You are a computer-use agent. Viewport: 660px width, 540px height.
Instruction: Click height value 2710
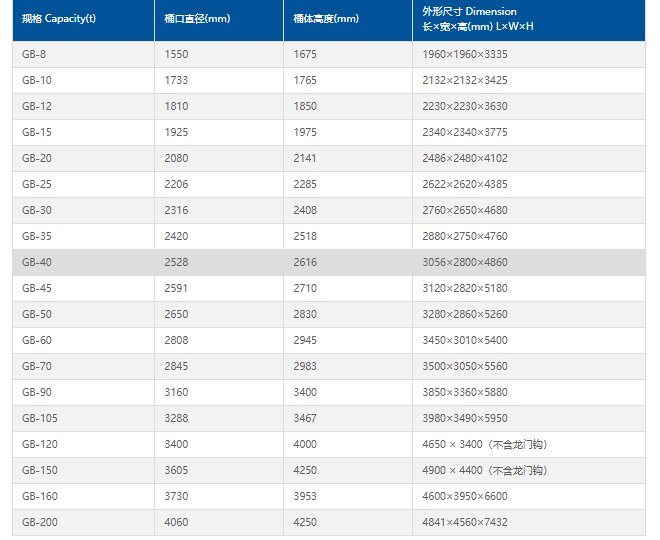click(305, 289)
